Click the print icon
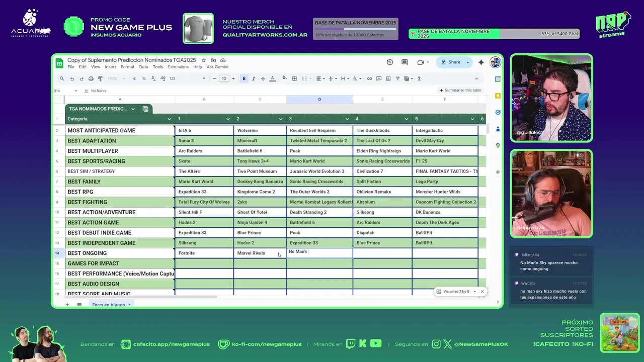The image size is (644, 362). [91, 78]
